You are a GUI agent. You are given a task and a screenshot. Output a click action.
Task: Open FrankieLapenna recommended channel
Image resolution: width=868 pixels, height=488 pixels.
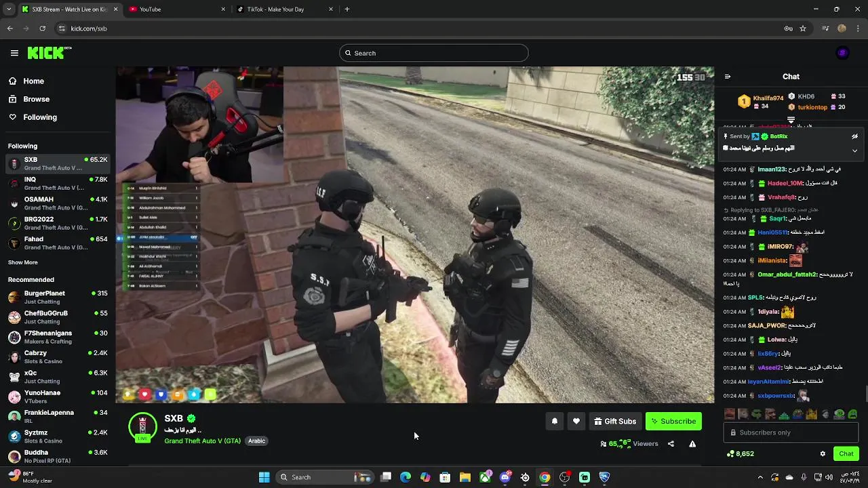click(x=58, y=416)
